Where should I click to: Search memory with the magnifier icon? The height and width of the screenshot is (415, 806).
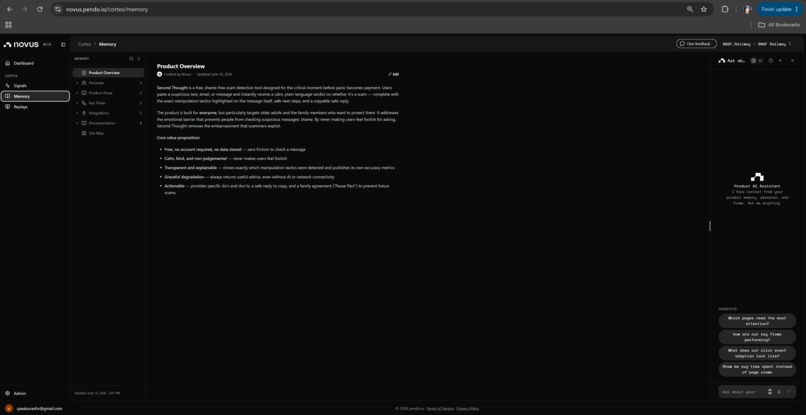tap(131, 59)
